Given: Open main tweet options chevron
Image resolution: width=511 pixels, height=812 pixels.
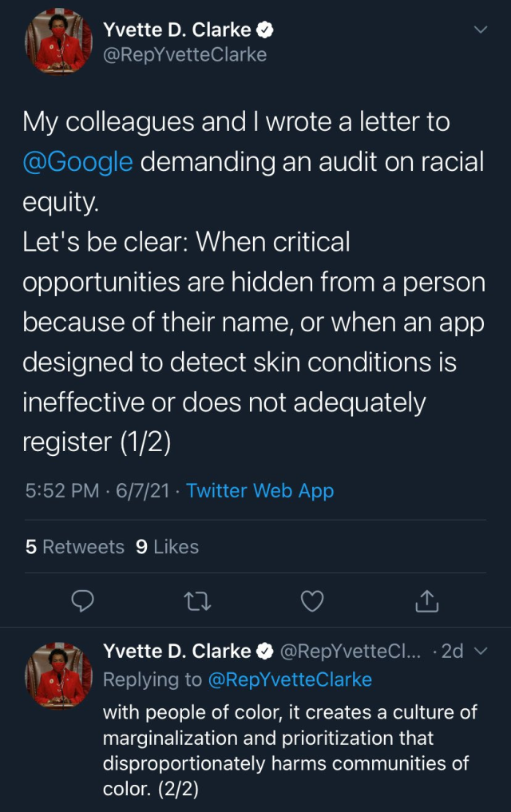Looking at the screenshot, I should (x=481, y=30).
